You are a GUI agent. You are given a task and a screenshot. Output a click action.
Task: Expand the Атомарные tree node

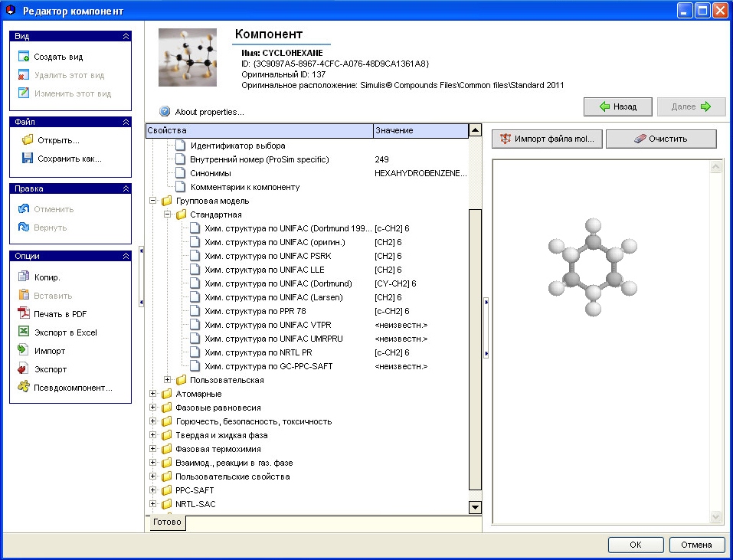[153, 394]
